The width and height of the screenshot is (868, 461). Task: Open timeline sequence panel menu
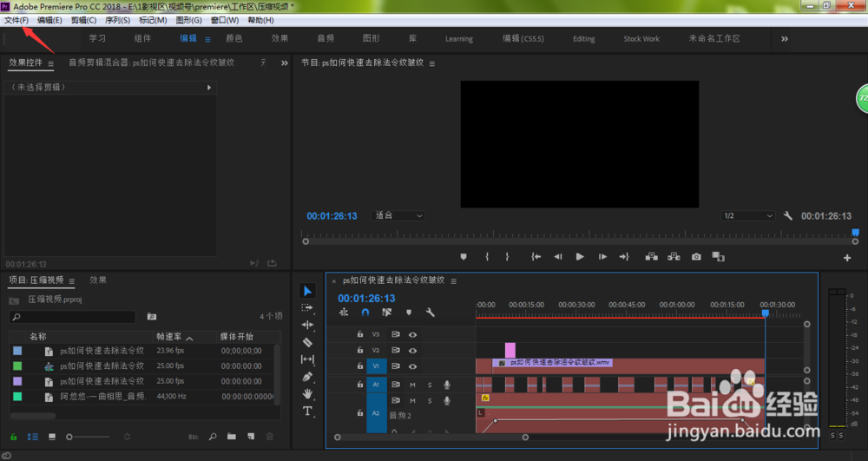pyautogui.click(x=453, y=281)
